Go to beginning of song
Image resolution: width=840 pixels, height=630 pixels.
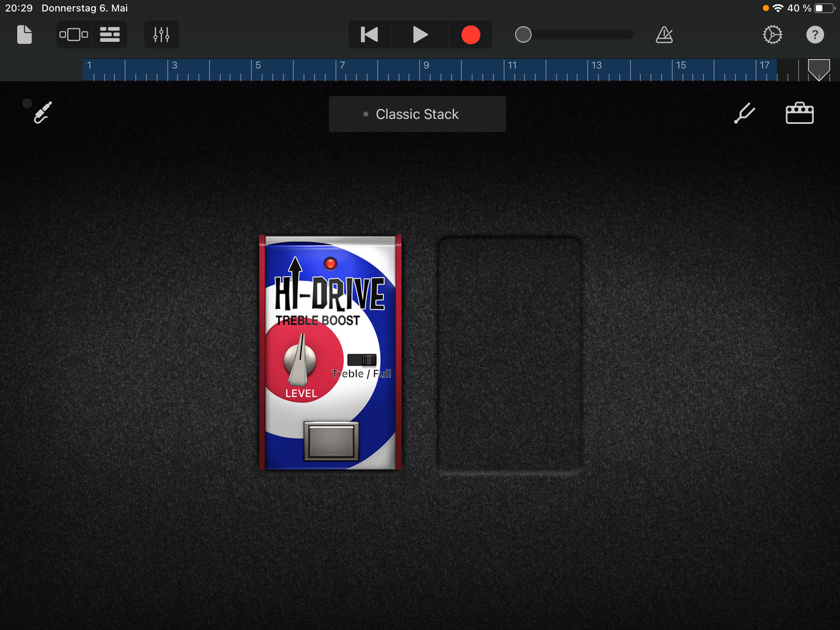click(369, 35)
